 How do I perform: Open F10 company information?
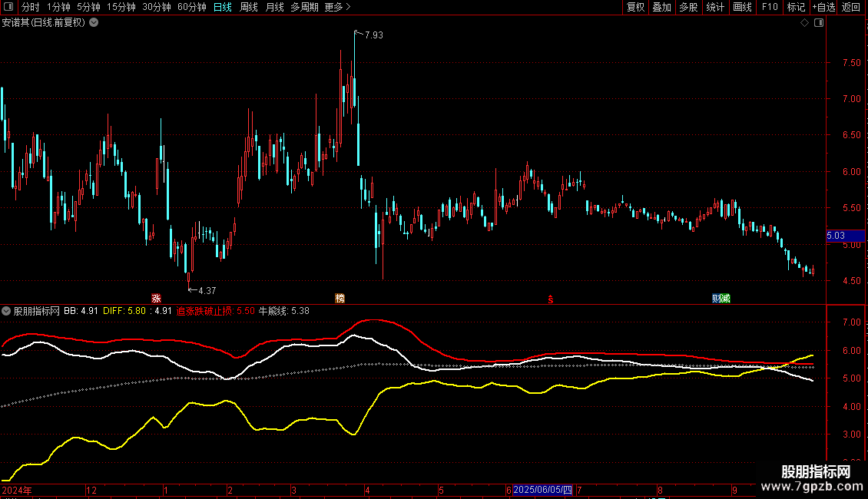point(770,7)
